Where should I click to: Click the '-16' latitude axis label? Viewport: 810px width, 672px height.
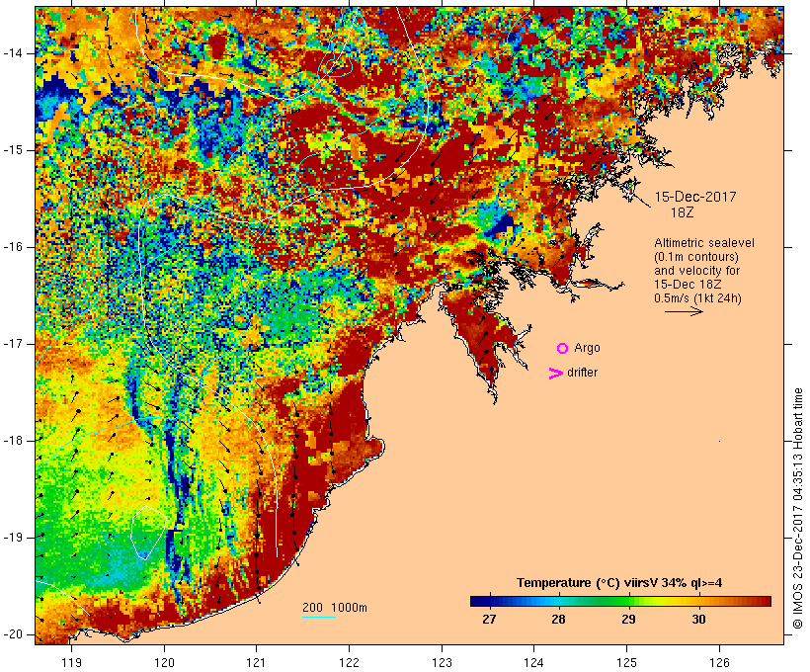point(13,247)
